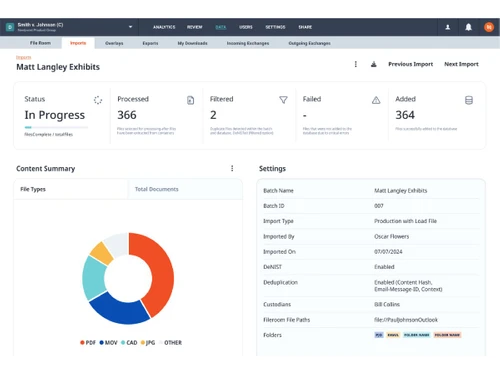Viewport: 500px width, 375px height.
Task: Click the MOV legend entry
Action: (x=108, y=343)
